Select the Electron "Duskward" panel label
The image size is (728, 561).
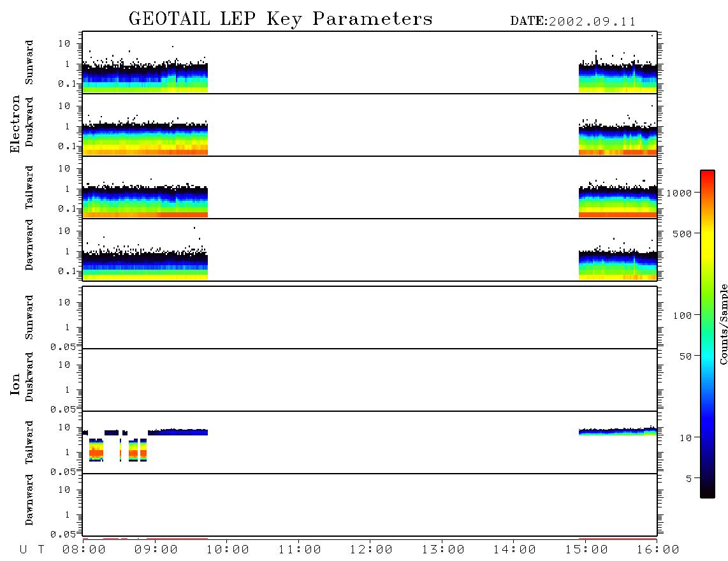(29, 122)
